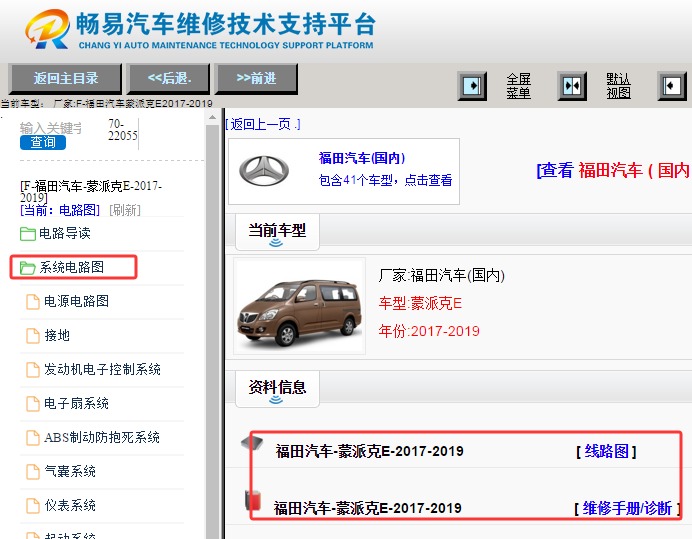The image size is (692, 539).
Task: Click the page icon beside 发动机电子控制系统
Action: click(x=33, y=369)
